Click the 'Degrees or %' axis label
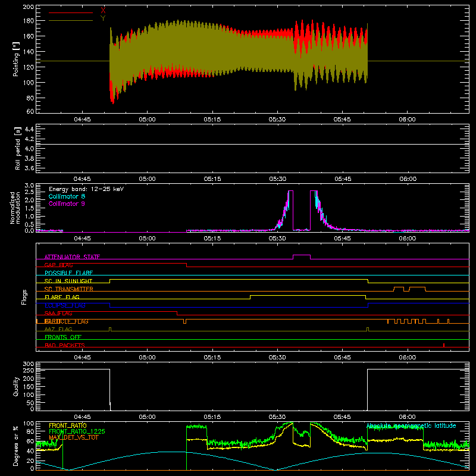Viewport: 476px width, 476px height. [x=16, y=446]
